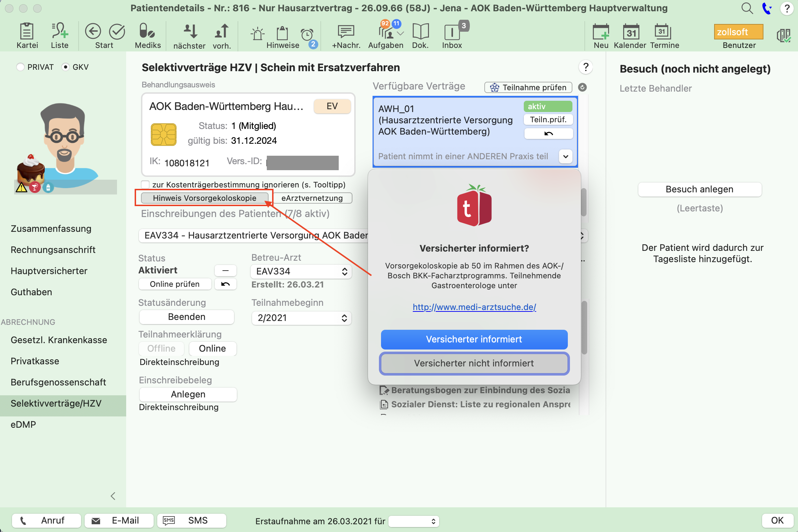
Task: Click the Start back-arrow icon
Action: [x=93, y=32]
